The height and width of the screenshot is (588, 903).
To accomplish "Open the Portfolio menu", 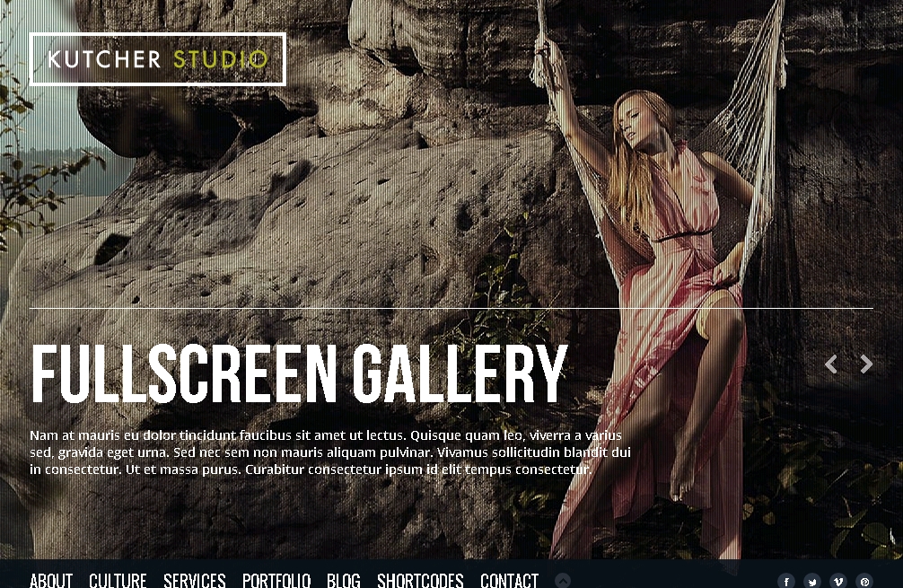I will [x=276, y=580].
